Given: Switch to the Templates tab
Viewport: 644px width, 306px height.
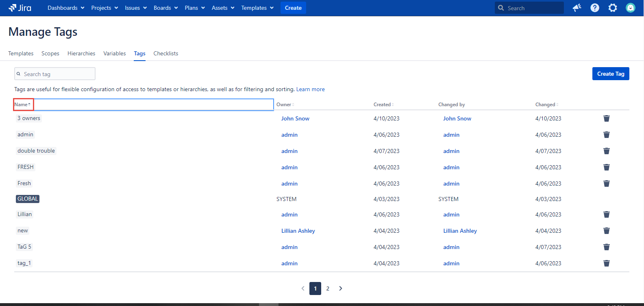Looking at the screenshot, I should tap(21, 53).
